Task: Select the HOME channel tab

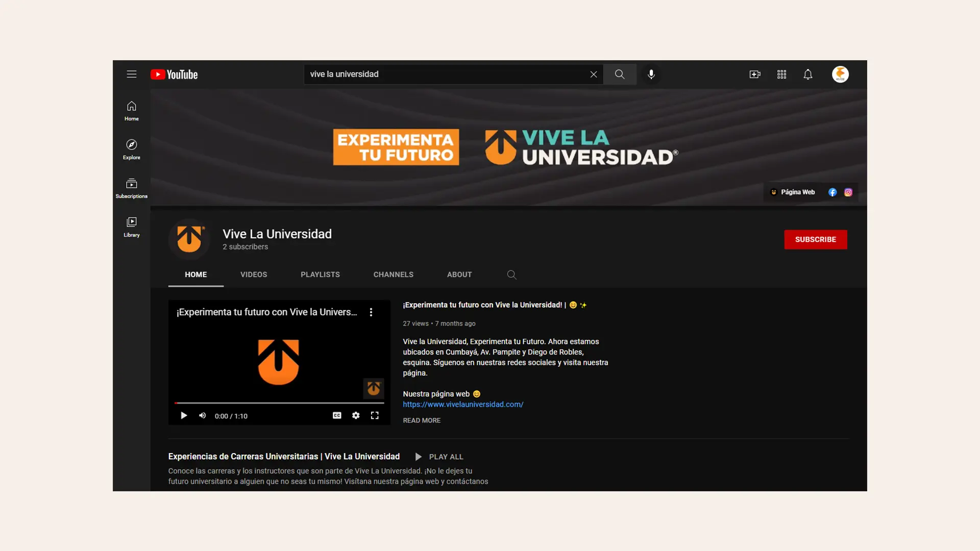Action: click(x=196, y=274)
